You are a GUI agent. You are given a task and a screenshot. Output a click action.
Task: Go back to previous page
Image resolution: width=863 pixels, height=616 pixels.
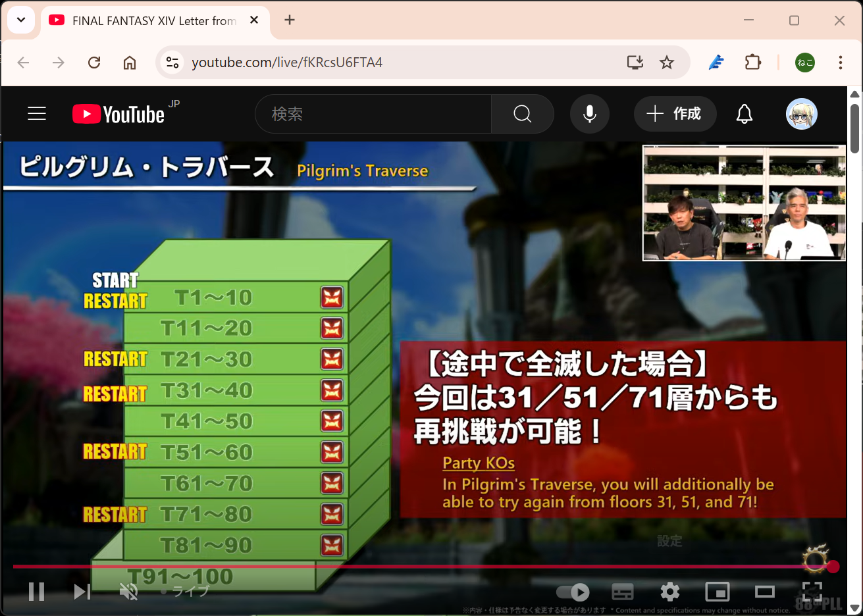click(24, 63)
